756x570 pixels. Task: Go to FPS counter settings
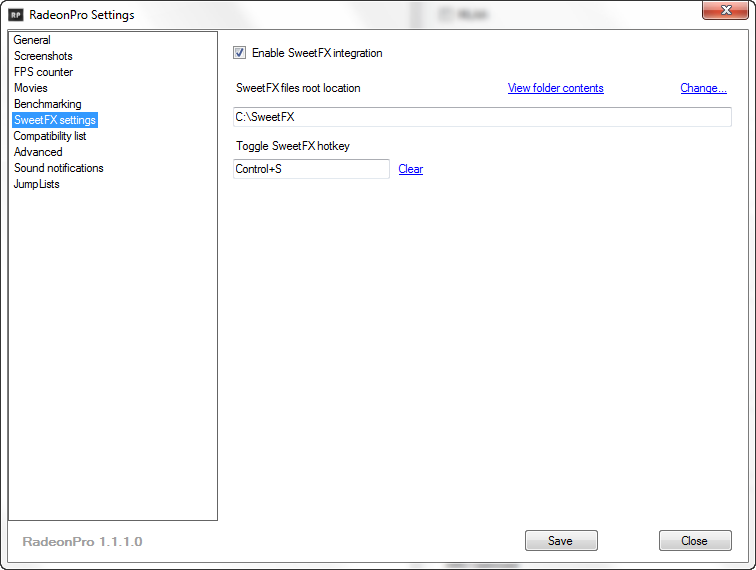[43, 72]
